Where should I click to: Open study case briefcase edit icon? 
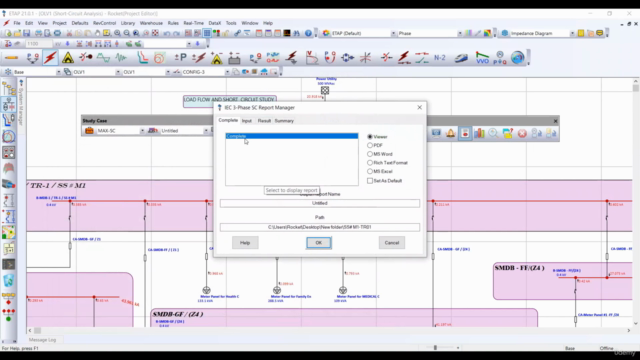pyautogui.click(x=89, y=131)
